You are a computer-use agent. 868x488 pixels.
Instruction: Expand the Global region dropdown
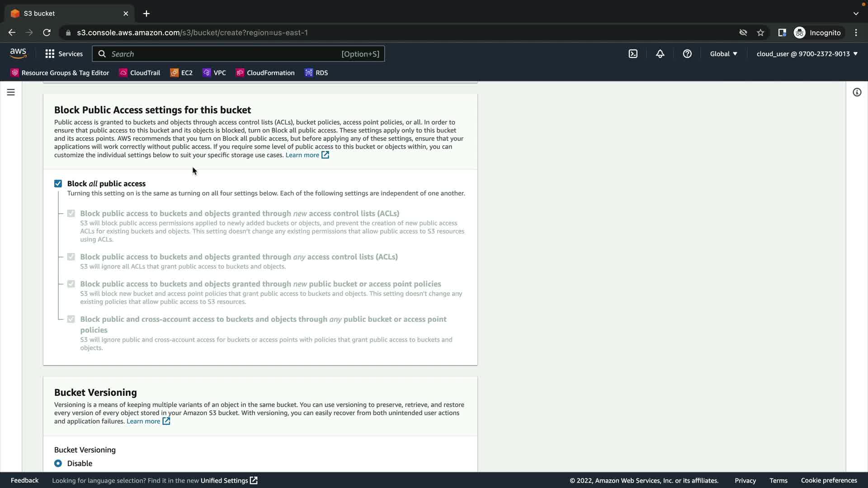point(723,54)
